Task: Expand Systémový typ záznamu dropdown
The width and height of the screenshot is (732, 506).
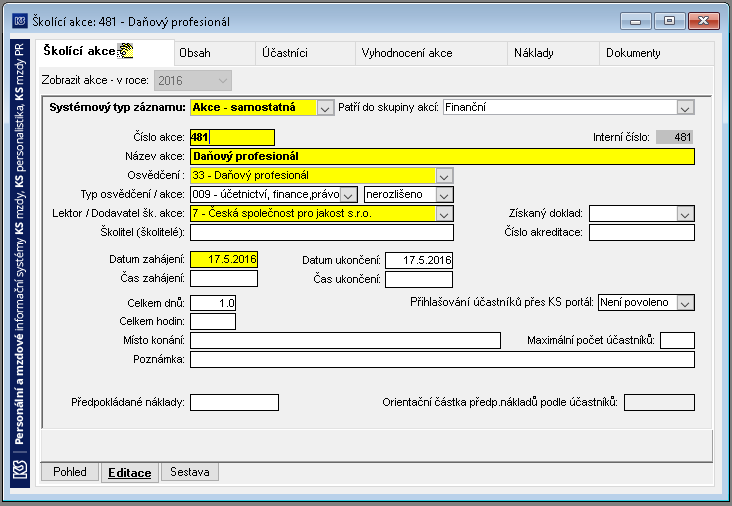Action: click(325, 108)
